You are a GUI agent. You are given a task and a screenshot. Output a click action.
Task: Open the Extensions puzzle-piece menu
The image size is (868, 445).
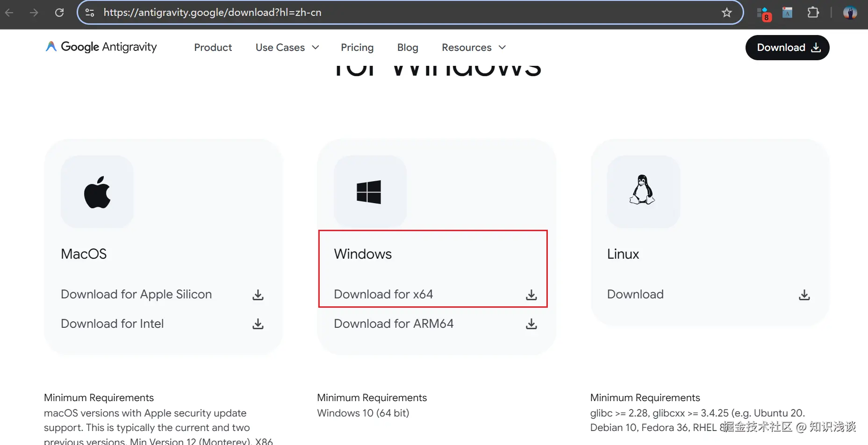pyautogui.click(x=813, y=13)
